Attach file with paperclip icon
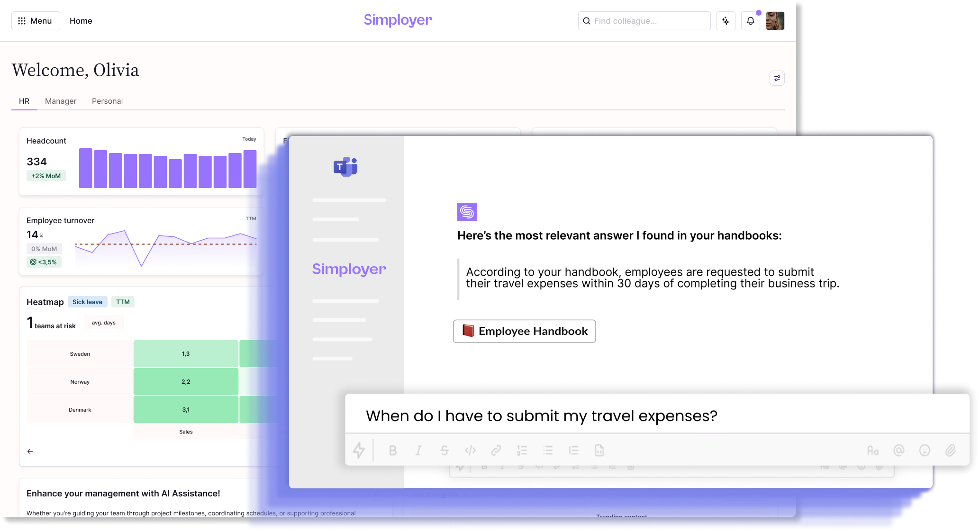980x531 pixels. click(950, 450)
